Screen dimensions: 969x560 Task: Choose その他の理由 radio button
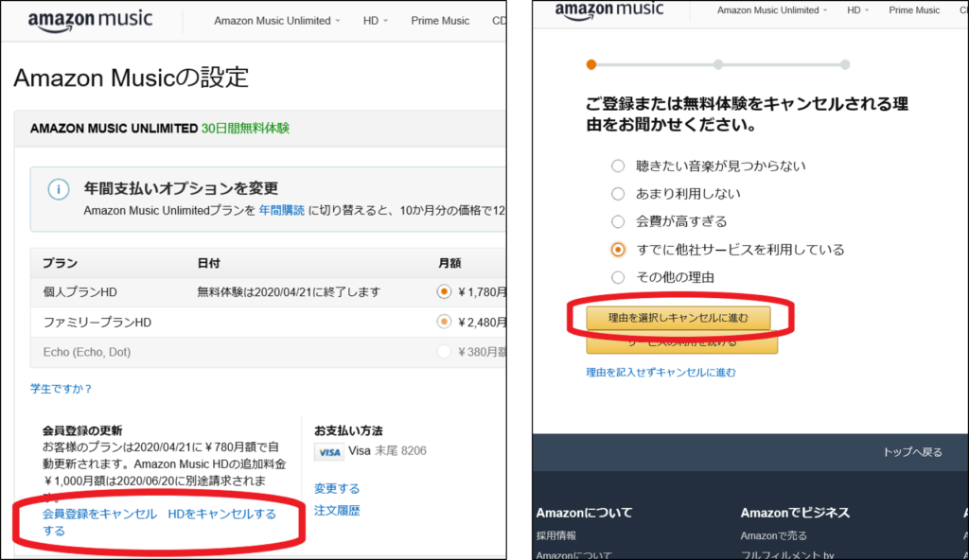[x=618, y=277]
